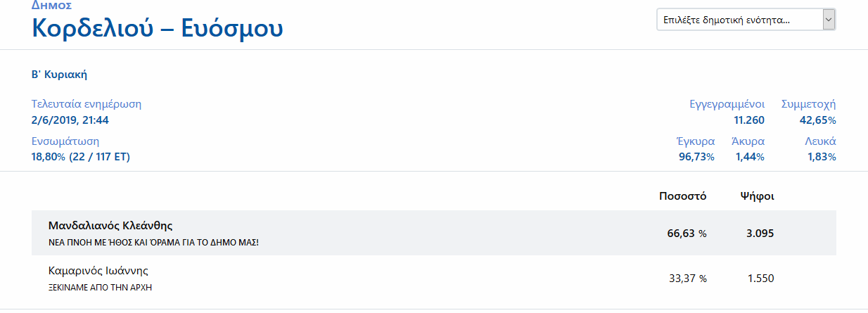Viewport: 868px width, 313px height.
Task: Click the '1.550' vote count of Καμαρινός
Action: click(760, 279)
